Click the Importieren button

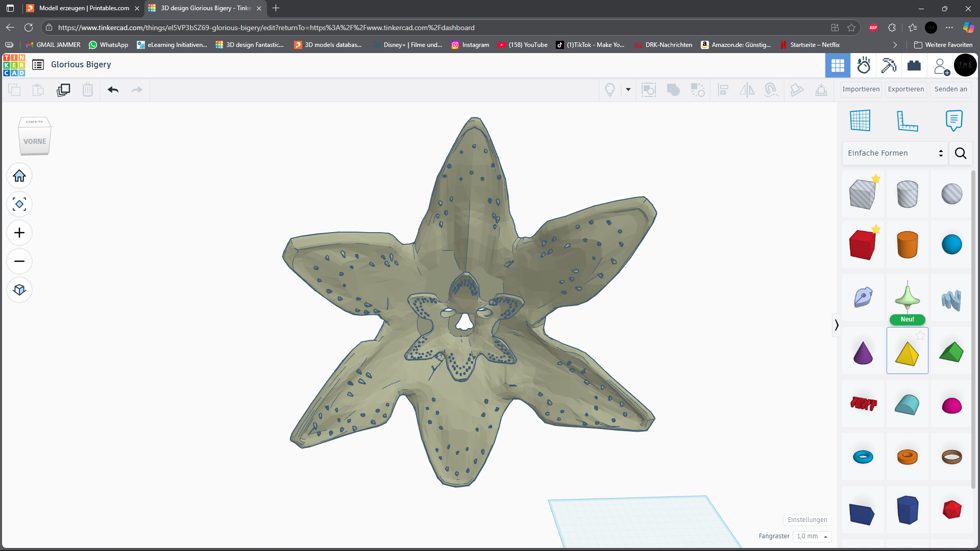click(x=861, y=89)
